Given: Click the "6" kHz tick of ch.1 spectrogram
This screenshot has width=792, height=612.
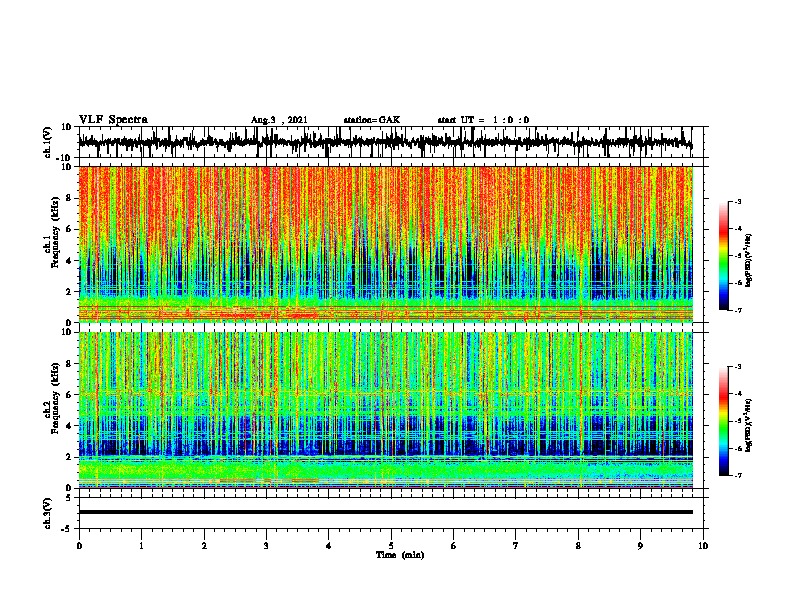Looking at the screenshot, I should pos(69,229).
